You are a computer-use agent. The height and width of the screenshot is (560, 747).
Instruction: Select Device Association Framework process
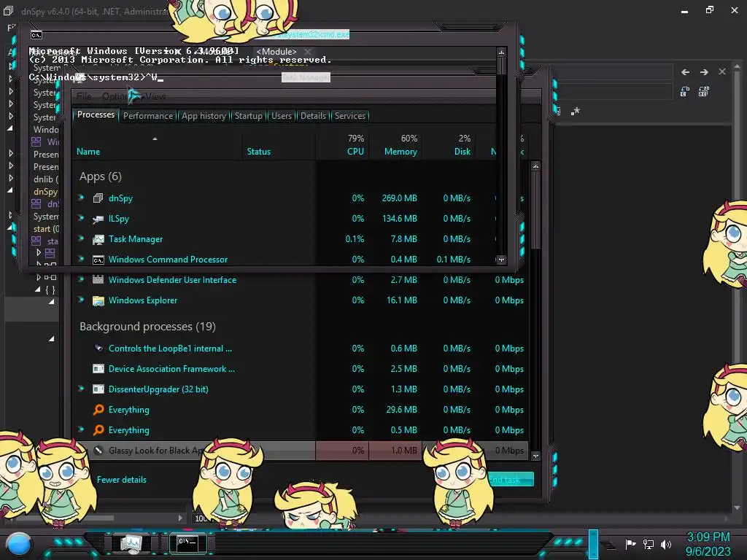(171, 369)
